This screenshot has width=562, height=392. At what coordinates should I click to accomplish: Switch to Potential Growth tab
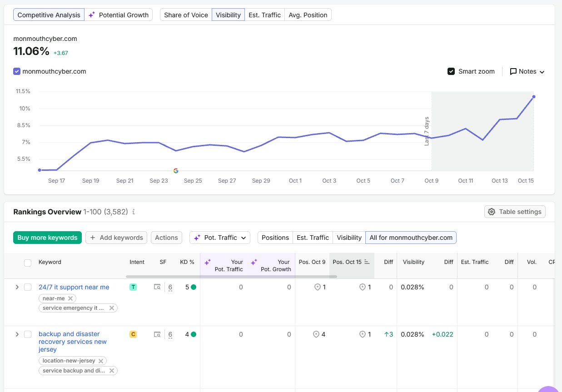click(x=119, y=15)
